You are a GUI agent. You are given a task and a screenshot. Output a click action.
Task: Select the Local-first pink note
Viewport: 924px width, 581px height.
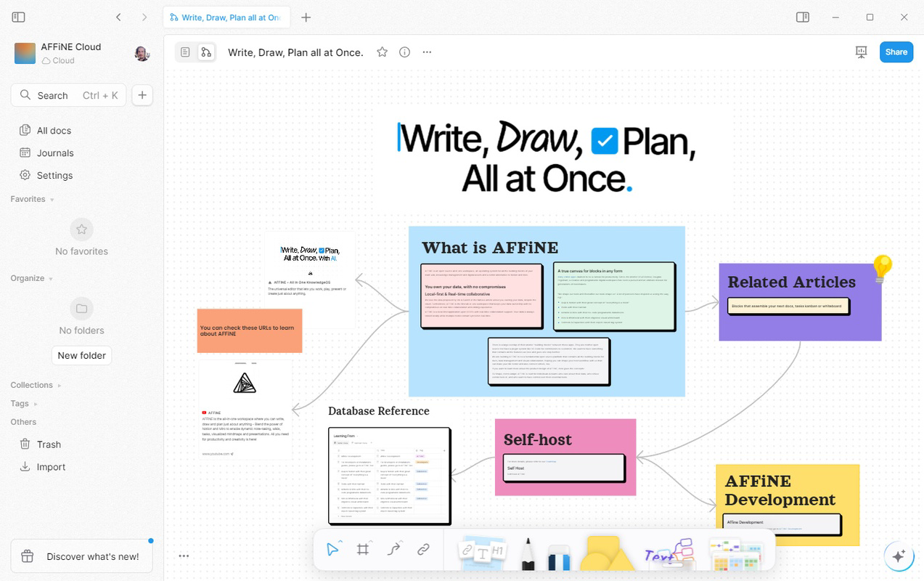[x=482, y=296]
